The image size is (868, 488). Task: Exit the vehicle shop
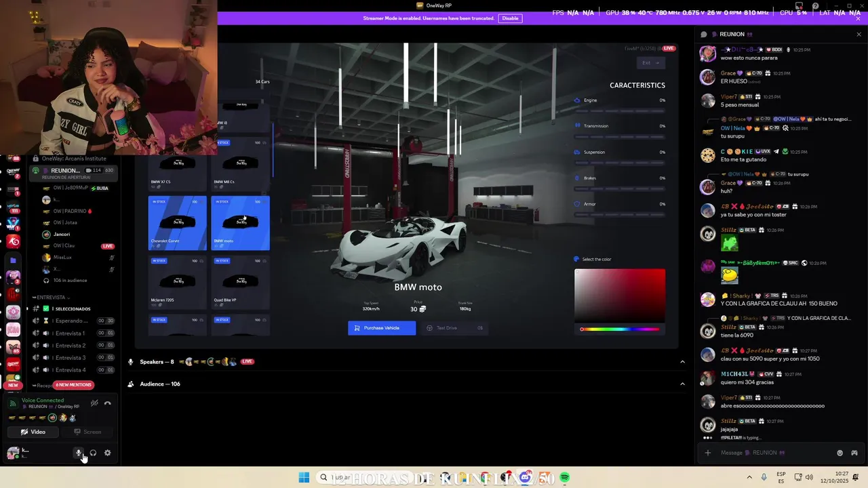click(x=650, y=63)
